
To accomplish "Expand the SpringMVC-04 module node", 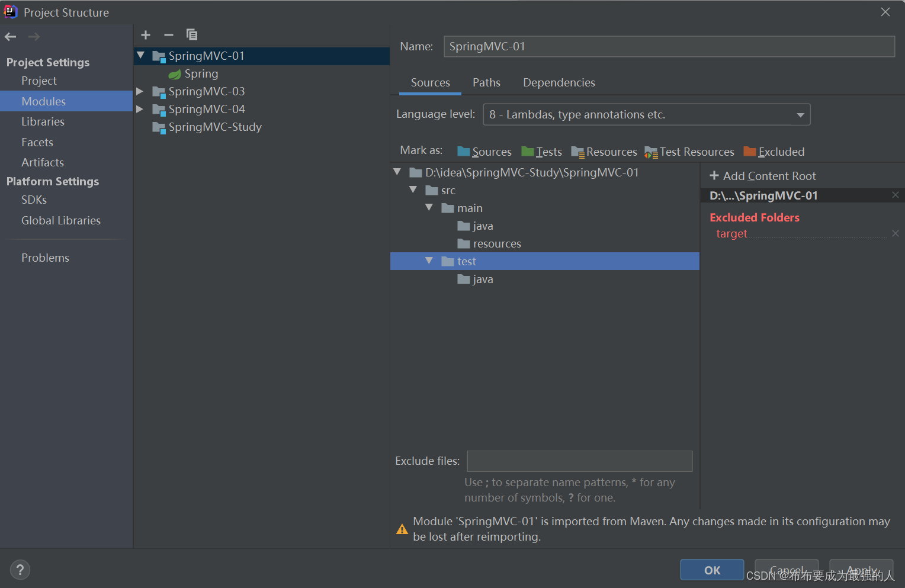I will 140,109.
